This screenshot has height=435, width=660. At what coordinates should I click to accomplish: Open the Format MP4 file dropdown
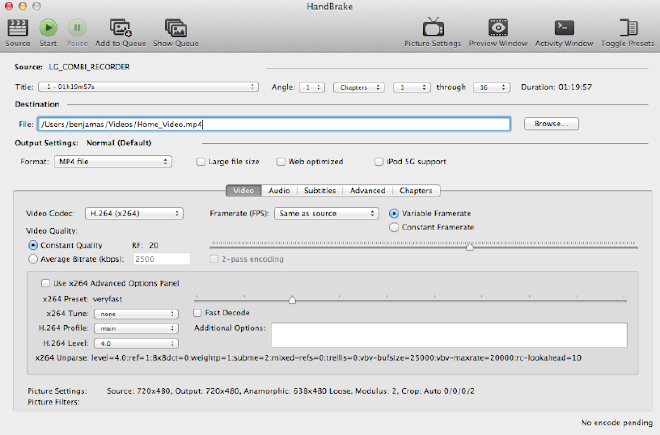(113, 161)
